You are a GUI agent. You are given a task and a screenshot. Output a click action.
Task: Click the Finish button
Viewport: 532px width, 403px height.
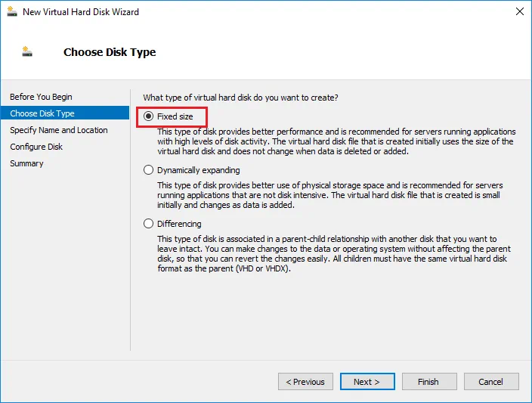(428, 382)
